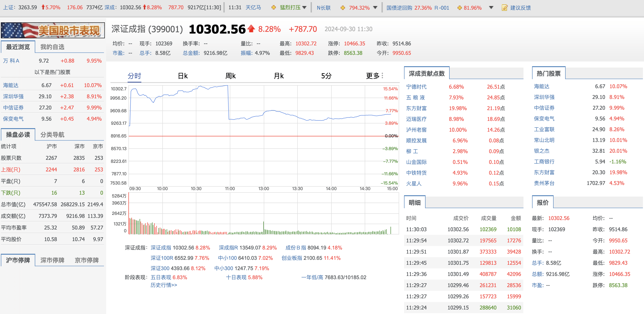Select the 我的自选 tab
The image size is (644, 314).
(x=52, y=47)
